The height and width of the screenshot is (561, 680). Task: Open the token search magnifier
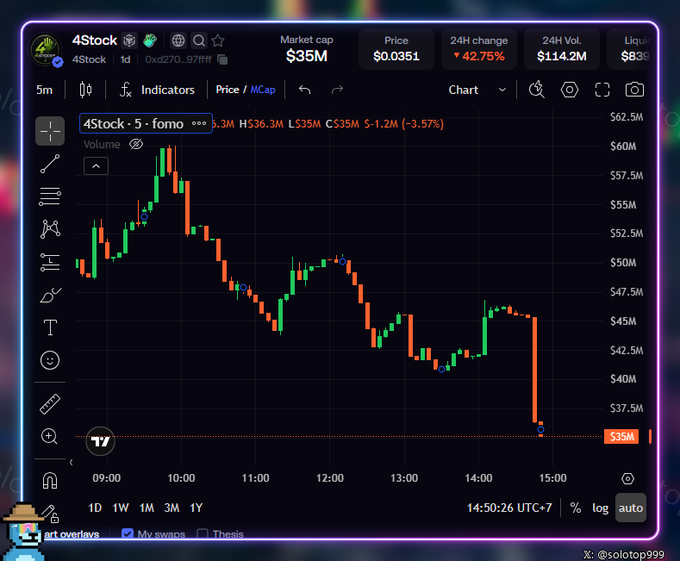point(199,41)
